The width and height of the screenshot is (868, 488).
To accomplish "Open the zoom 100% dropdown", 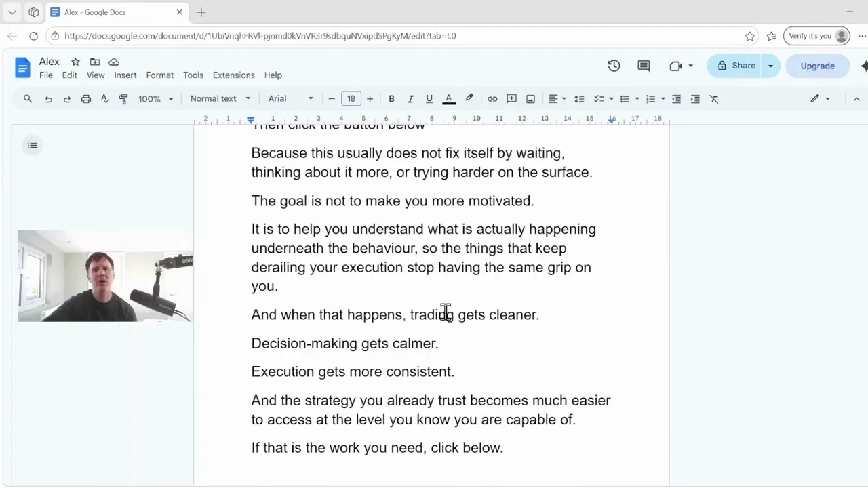I will tap(155, 99).
